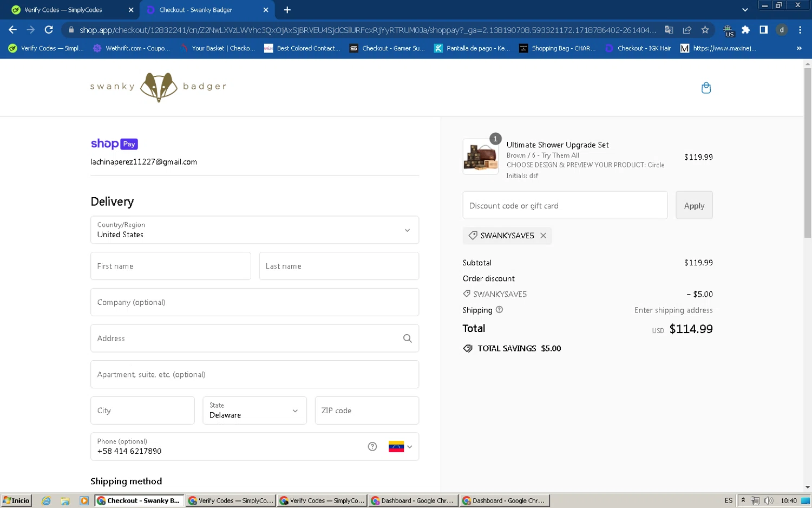Launch Internet Explorer from the taskbar

coord(46,501)
